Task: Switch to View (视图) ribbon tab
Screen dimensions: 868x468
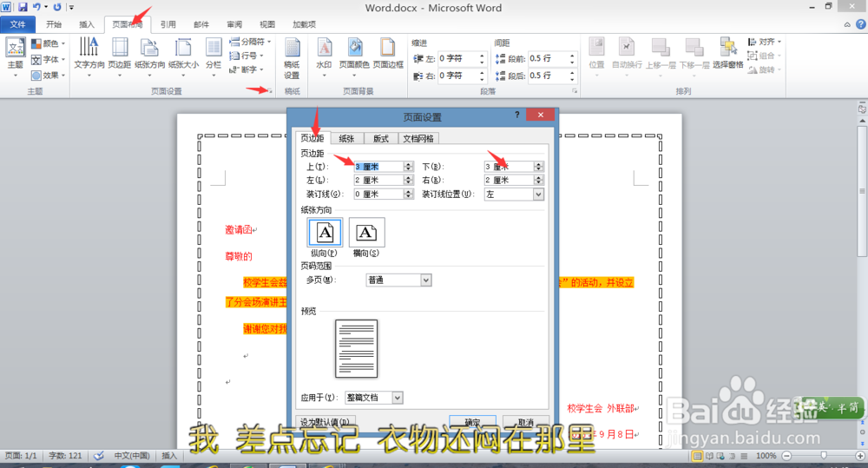Action: pos(267,24)
